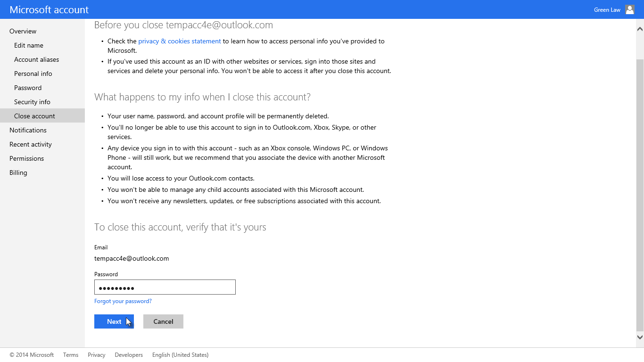Image resolution: width=644 pixels, height=362 pixels.
Task: Click the scrollbar down arrow
Action: click(640, 337)
